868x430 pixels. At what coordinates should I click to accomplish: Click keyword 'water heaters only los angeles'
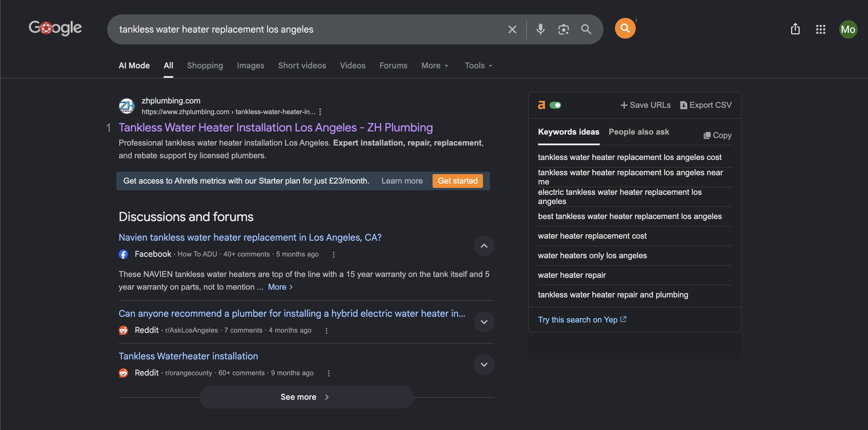coord(592,255)
